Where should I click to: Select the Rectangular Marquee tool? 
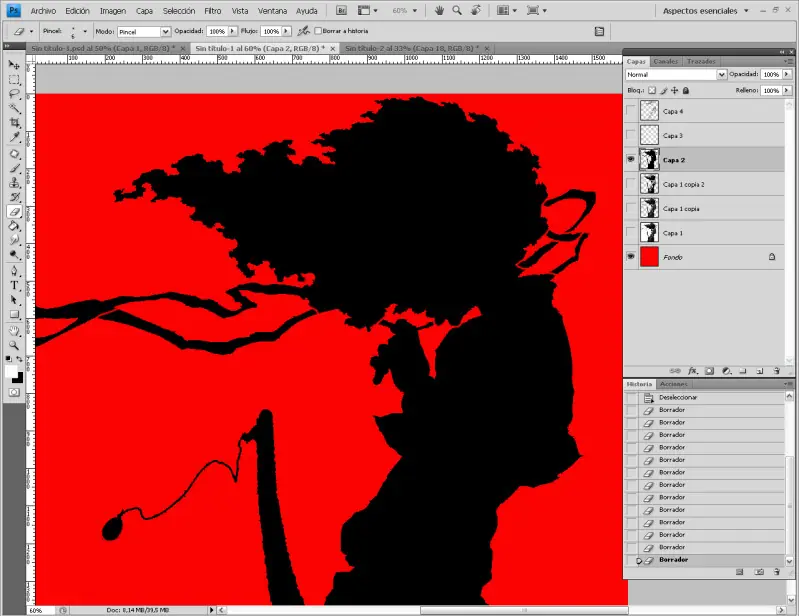point(14,80)
